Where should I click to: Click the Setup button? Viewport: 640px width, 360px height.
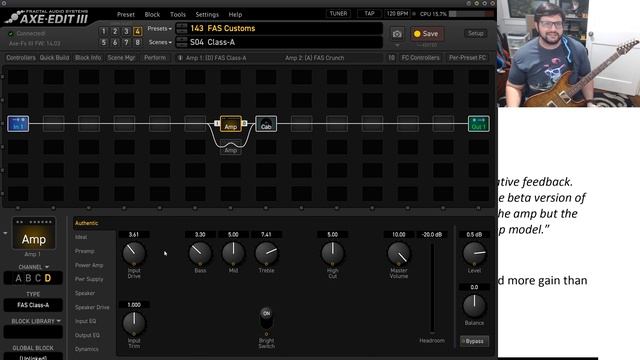pyautogui.click(x=476, y=33)
